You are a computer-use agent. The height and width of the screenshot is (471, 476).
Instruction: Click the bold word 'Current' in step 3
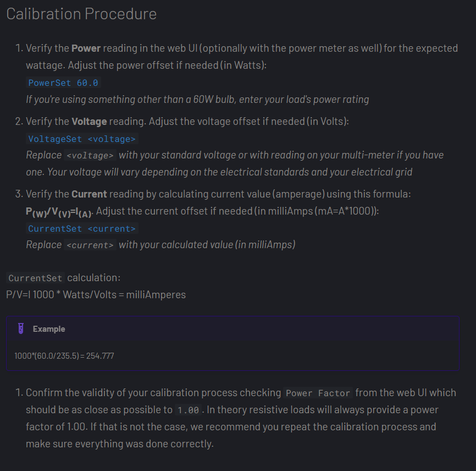coord(89,194)
